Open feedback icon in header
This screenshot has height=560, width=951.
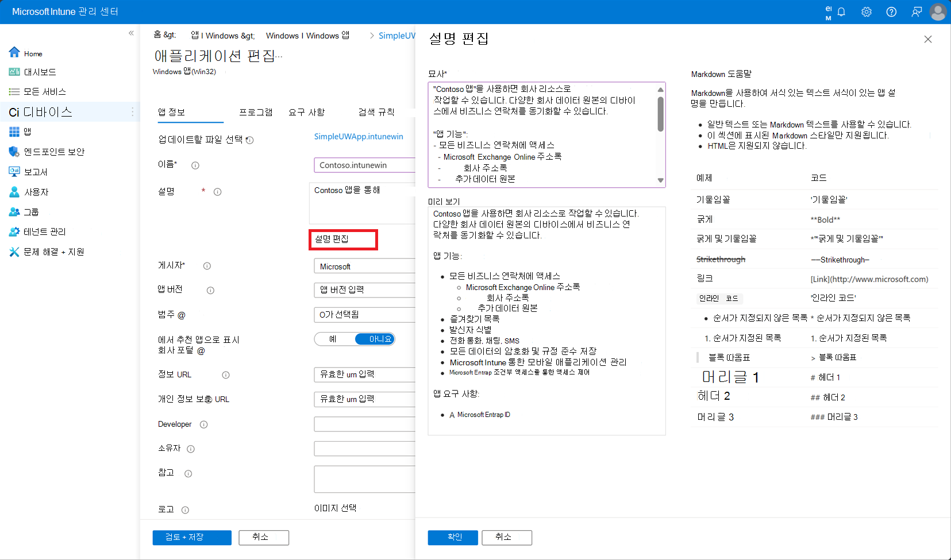(x=917, y=12)
